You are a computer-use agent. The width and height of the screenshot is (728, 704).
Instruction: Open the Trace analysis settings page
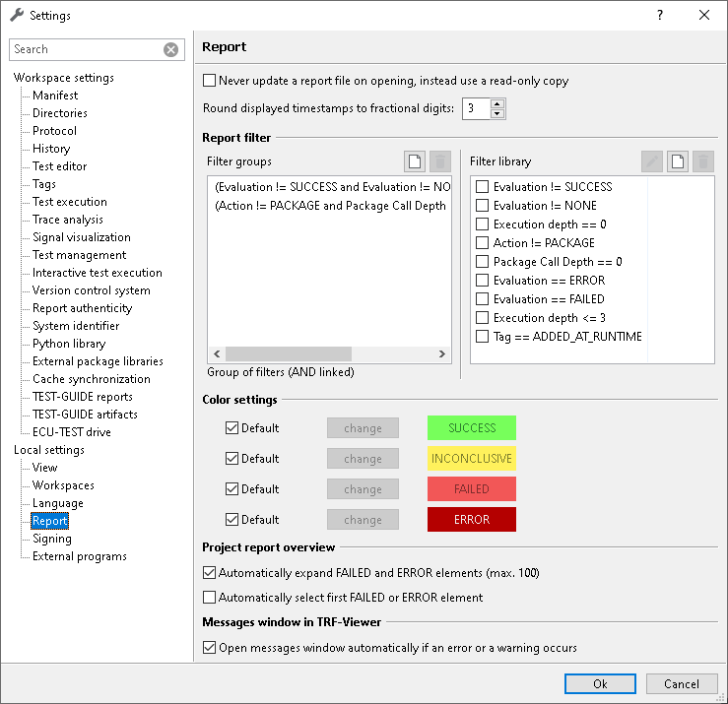click(68, 220)
